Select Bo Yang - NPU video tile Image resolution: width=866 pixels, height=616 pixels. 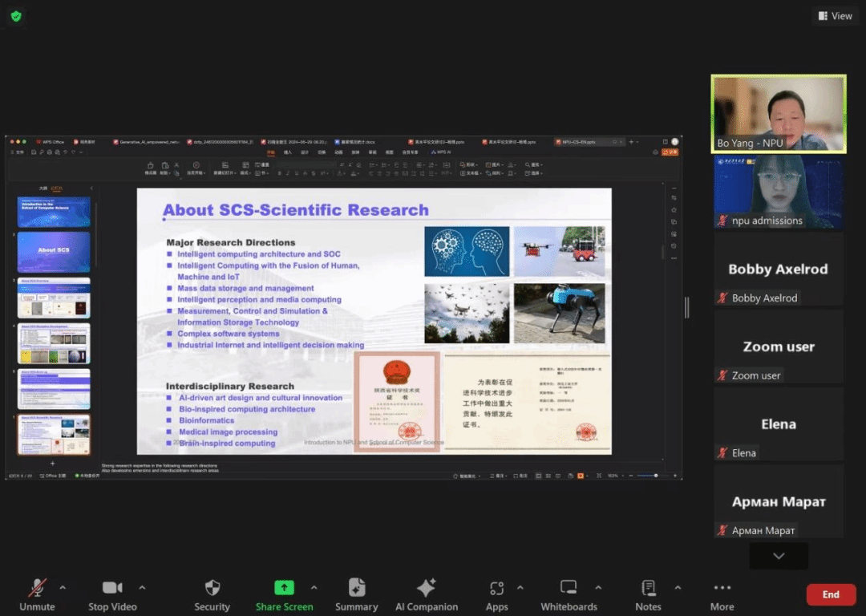point(779,113)
